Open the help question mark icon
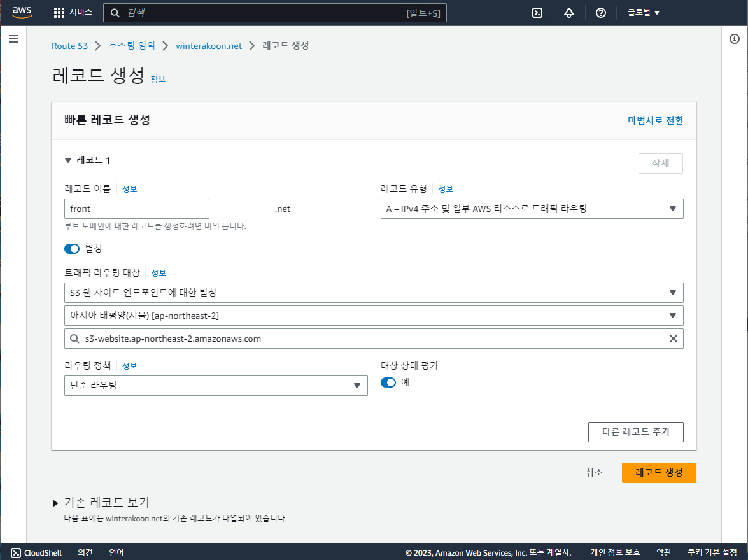 (600, 13)
